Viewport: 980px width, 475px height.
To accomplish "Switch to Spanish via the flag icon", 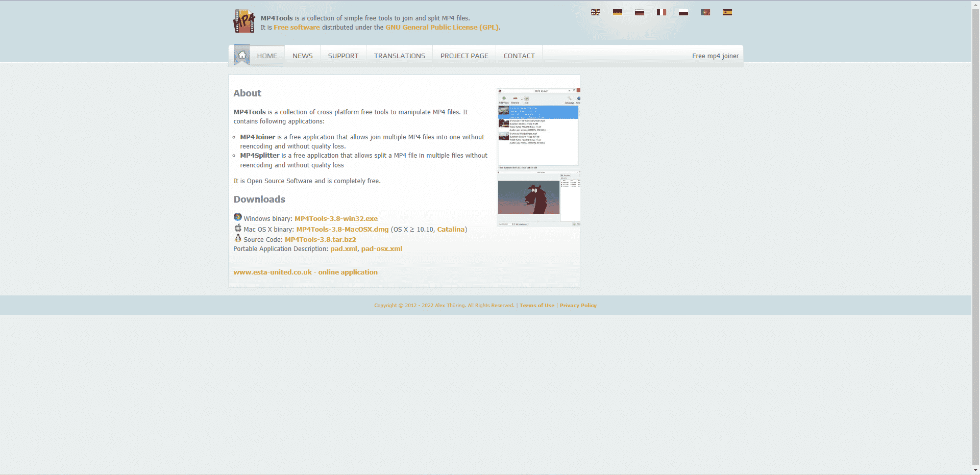I will tap(727, 12).
